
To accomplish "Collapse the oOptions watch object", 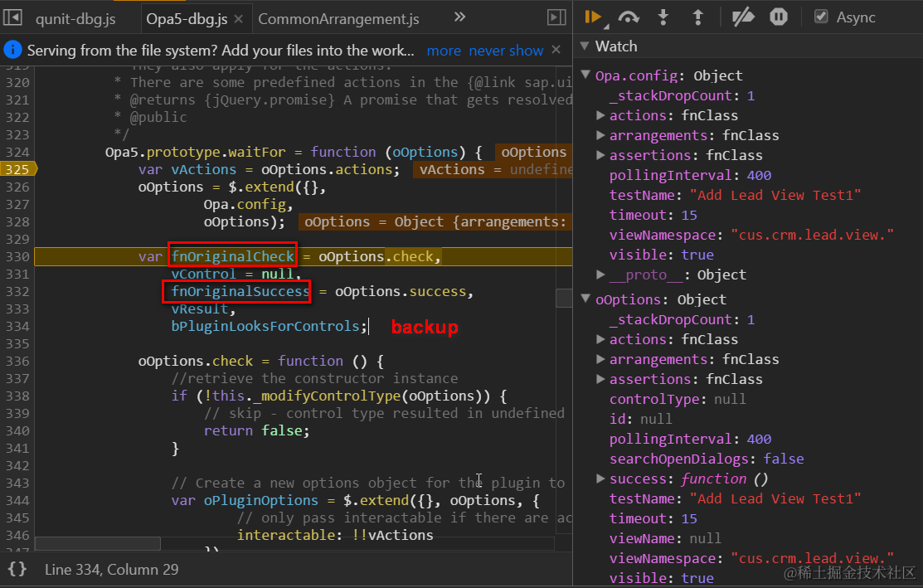I will tap(585, 299).
